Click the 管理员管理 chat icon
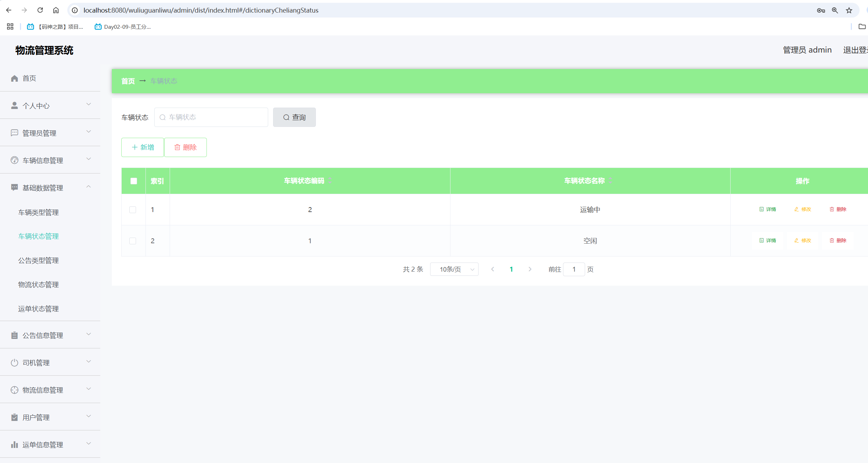868x463 pixels. pos(14,133)
